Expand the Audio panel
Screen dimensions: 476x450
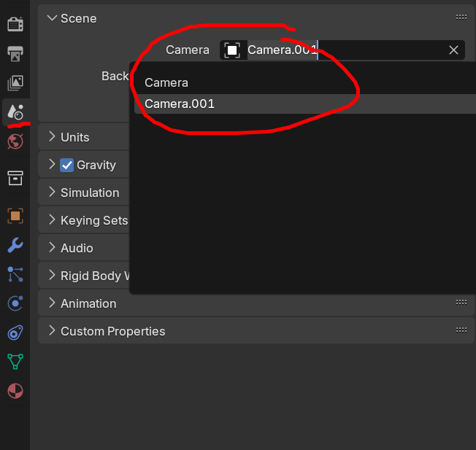pyautogui.click(x=53, y=247)
